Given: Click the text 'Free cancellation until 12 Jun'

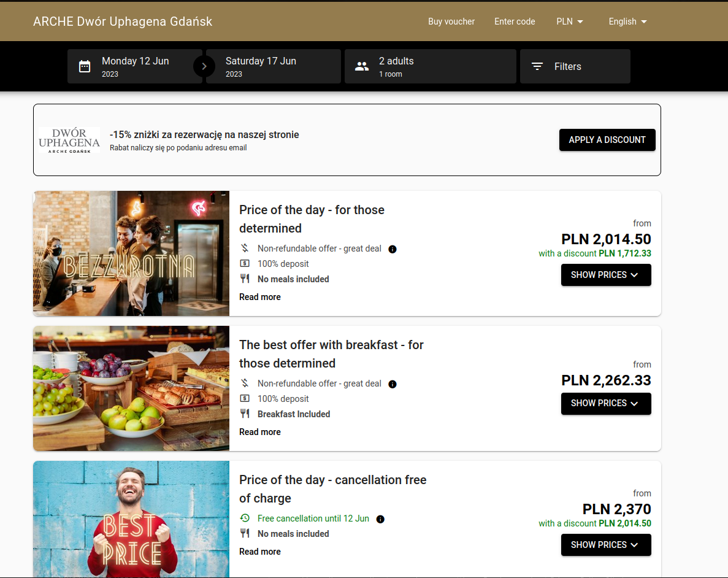Looking at the screenshot, I should coord(313,518).
